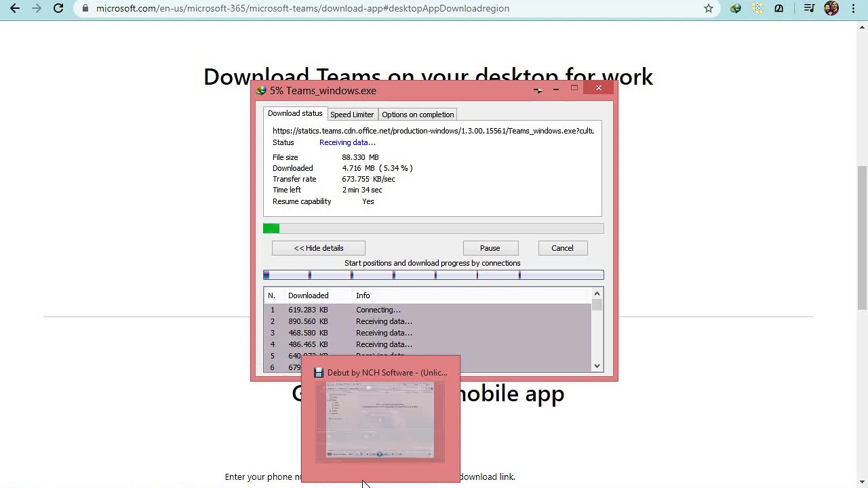Switch to Options on completion tab
This screenshot has width=868, height=488.
click(418, 115)
